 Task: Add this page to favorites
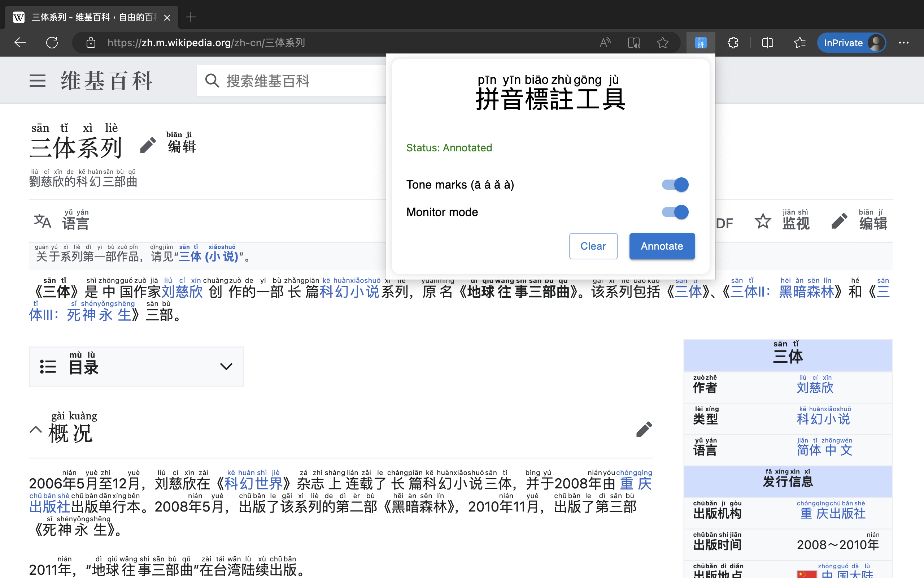pos(662,42)
